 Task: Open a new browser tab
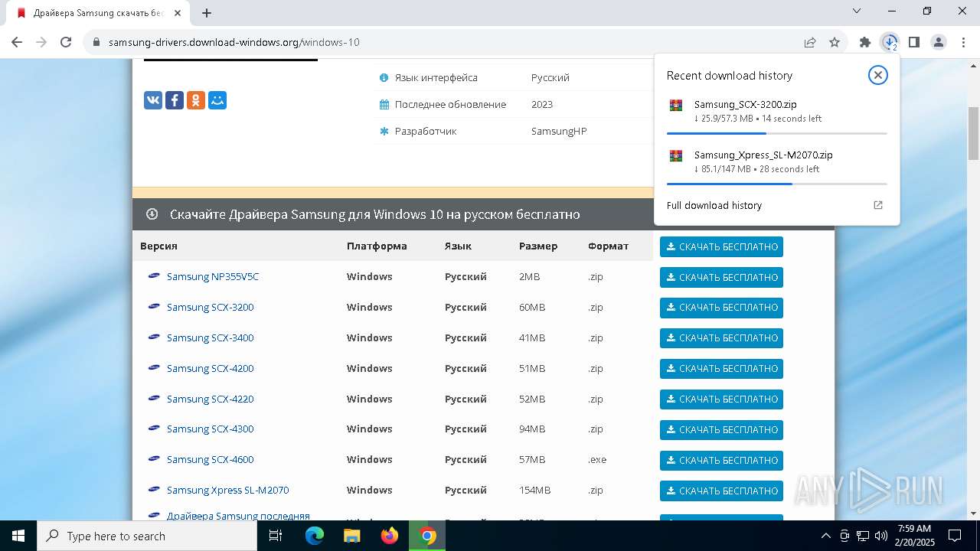(207, 12)
